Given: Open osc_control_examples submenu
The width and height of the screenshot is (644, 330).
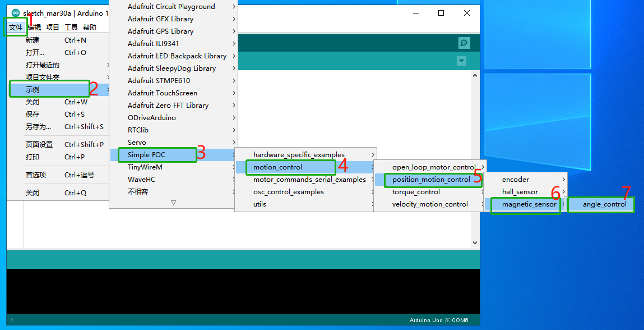Looking at the screenshot, I should click(x=305, y=192).
